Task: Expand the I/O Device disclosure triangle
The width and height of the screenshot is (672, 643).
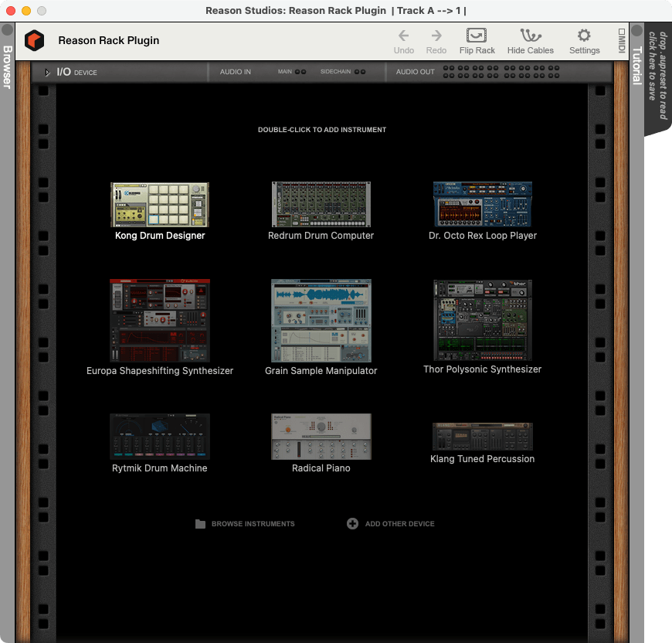Action: tap(49, 71)
